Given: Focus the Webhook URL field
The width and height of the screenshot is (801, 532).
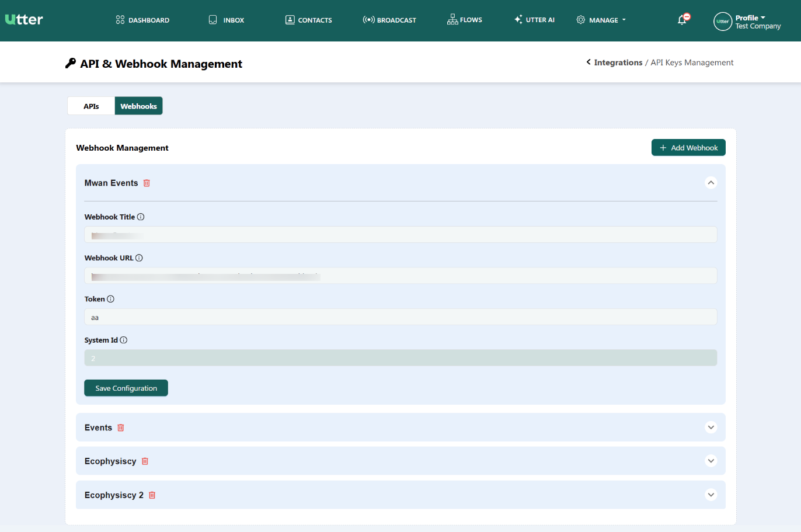Looking at the screenshot, I should point(401,276).
